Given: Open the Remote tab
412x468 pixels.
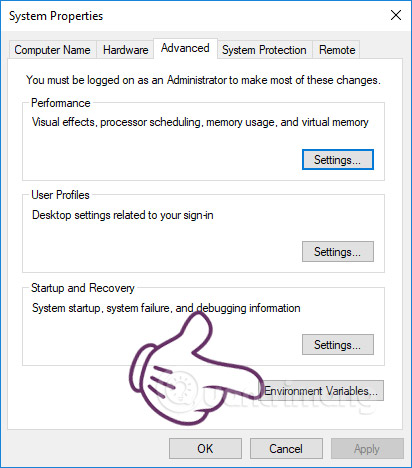Looking at the screenshot, I should tap(337, 50).
